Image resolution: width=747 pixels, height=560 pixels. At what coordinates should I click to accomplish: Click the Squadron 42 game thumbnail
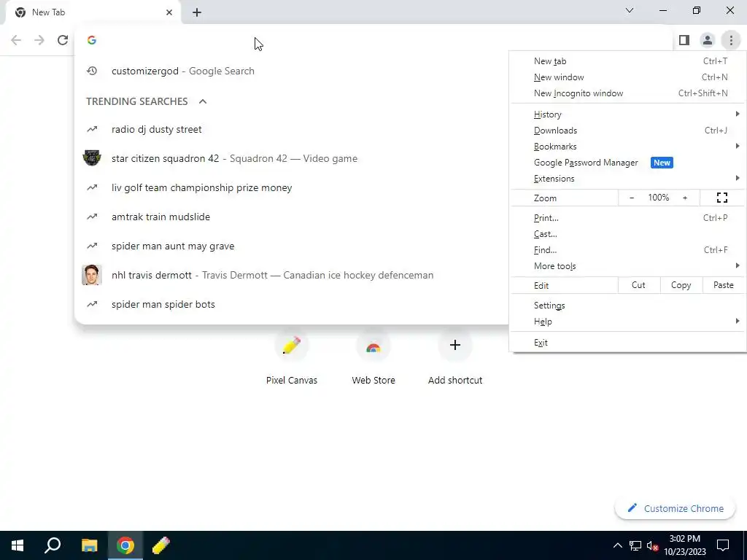click(x=92, y=158)
